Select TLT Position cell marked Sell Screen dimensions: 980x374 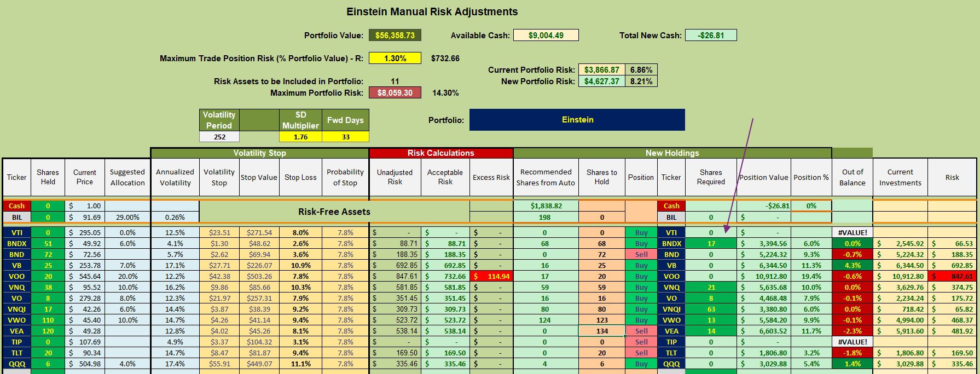click(641, 353)
